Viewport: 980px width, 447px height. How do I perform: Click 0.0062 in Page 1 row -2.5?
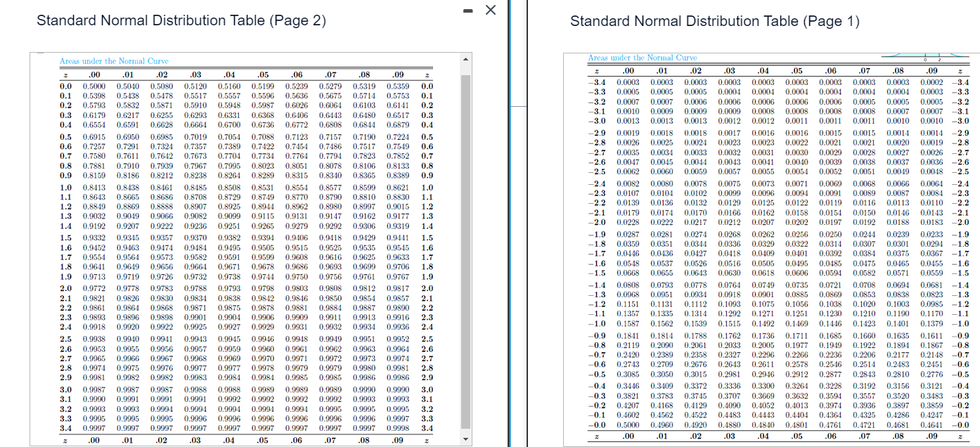(x=628, y=171)
